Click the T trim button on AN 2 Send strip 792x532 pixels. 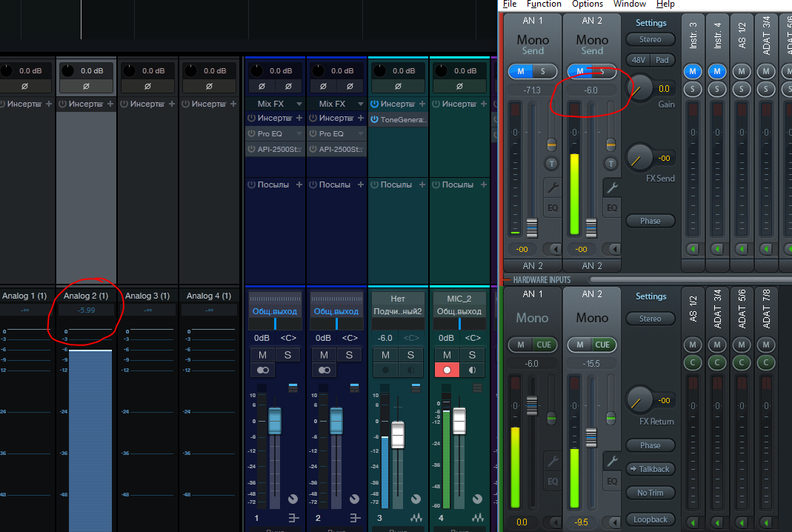tap(610, 163)
